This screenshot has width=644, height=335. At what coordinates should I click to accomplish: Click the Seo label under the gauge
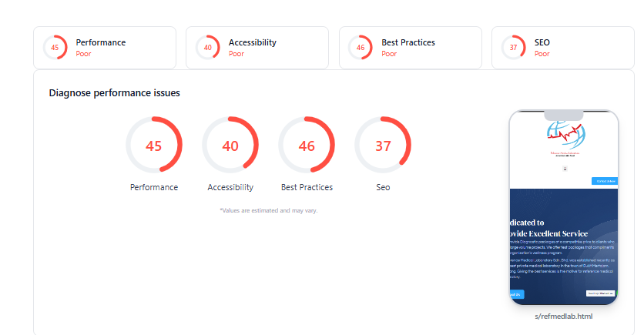click(x=383, y=187)
